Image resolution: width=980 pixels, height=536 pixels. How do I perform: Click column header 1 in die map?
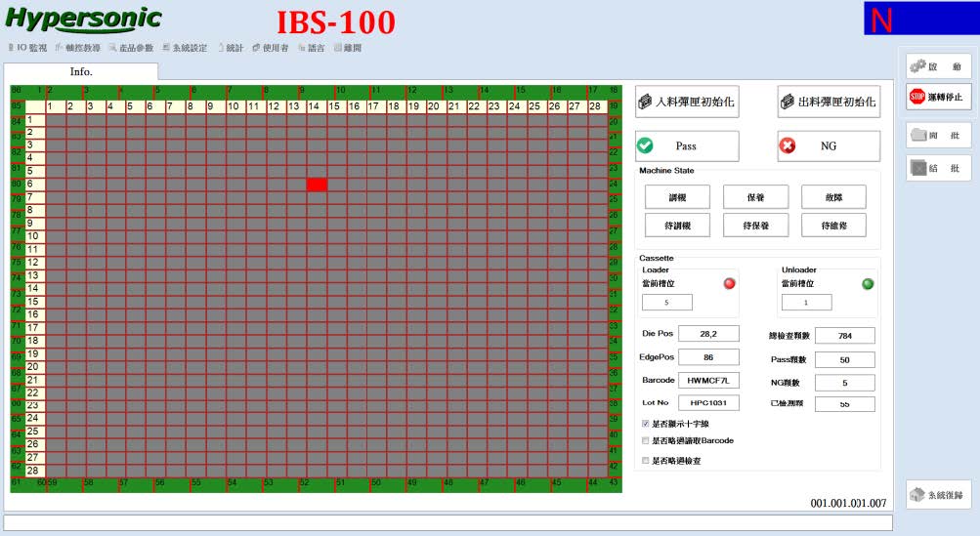[x=55, y=106]
